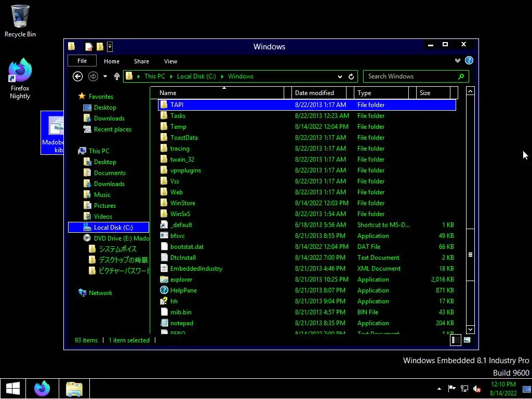Click the search magnifier icon
This screenshot has width=532, height=399.
point(461,76)
